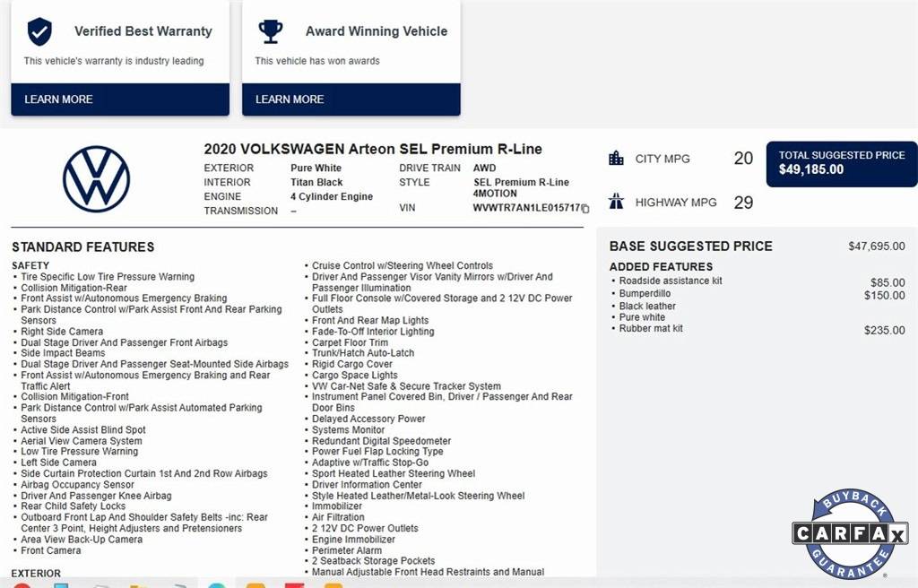Click the city MPG value 20

(743, 158)
